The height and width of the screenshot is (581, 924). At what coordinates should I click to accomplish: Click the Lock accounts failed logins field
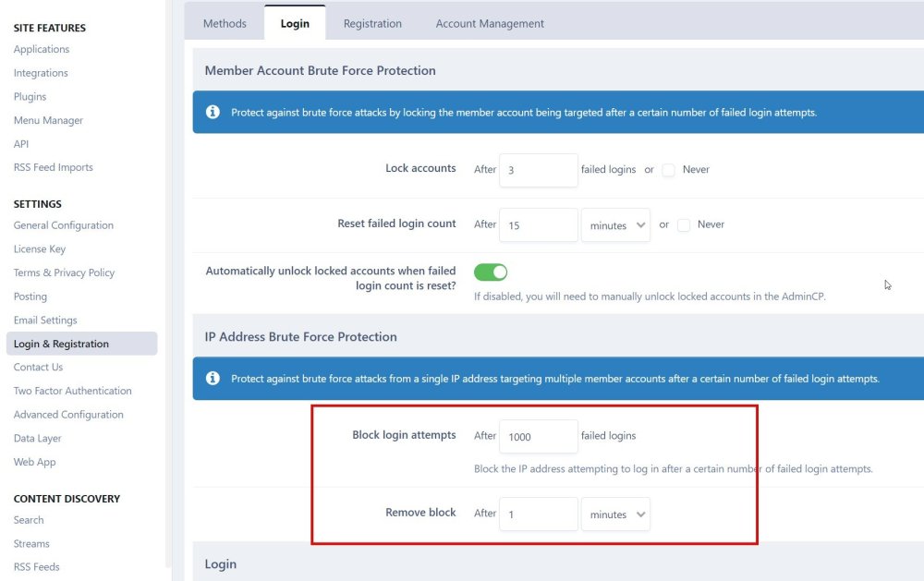(538, 170)
